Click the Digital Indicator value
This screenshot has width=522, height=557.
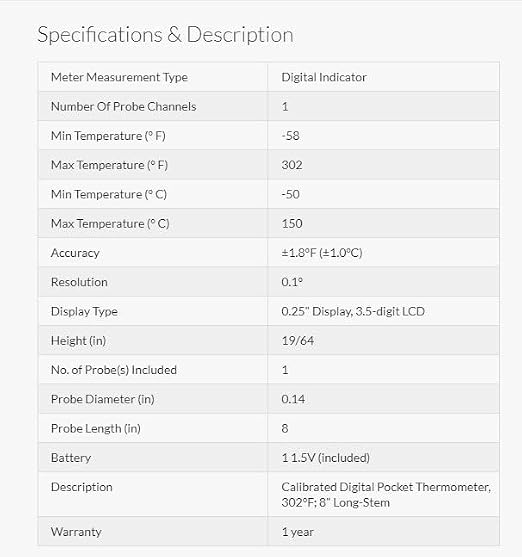[x=324, y=77]
